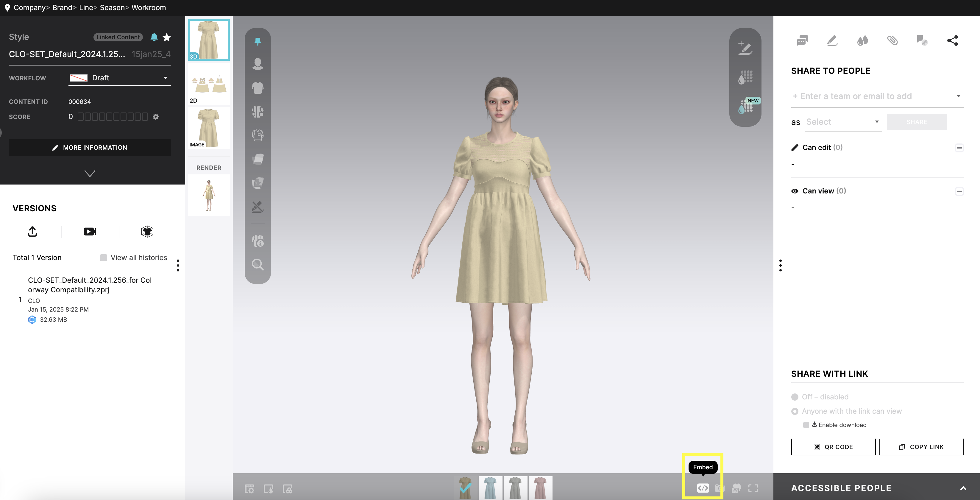The height and width of the screenshot is (500, 980).
Task: Select the Pin tool in the 3D toolbar
Action: pos(258,41)
